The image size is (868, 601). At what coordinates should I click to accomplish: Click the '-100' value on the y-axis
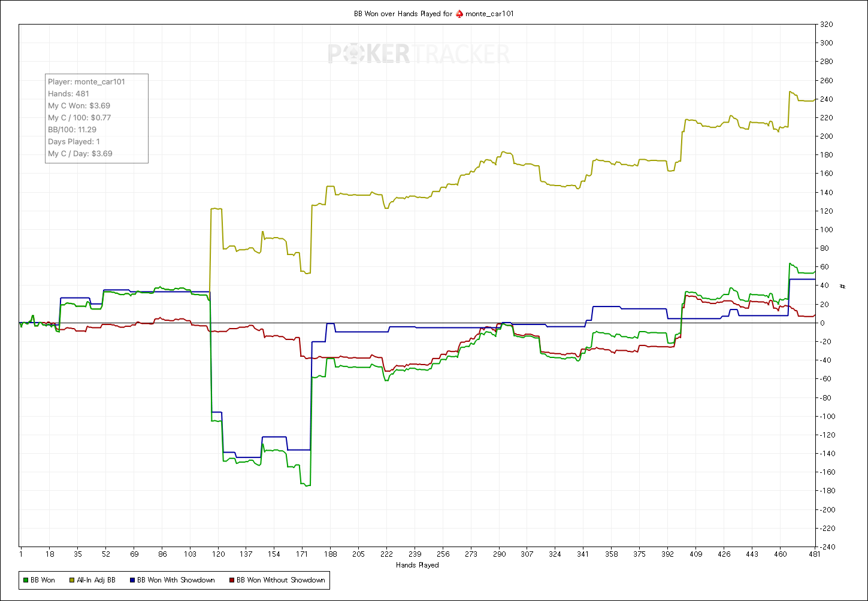click(x=827, y=417)
